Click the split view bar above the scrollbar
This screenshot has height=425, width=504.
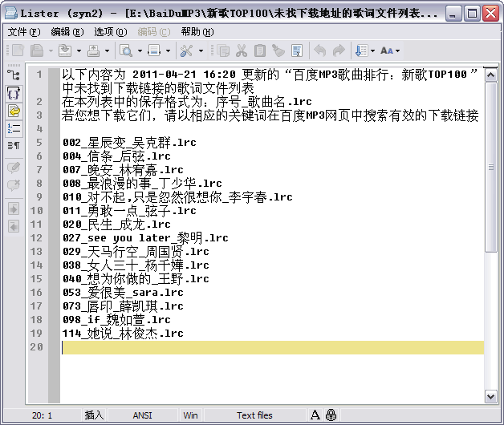point(490,67)
